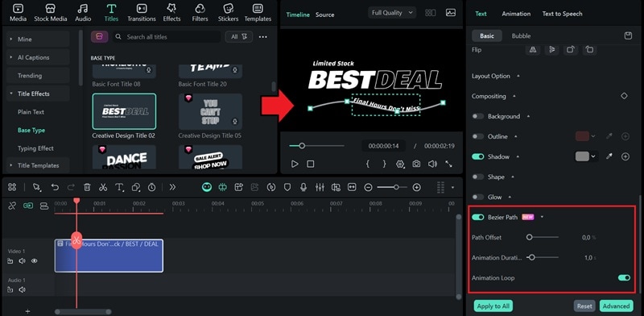
Task: Enter fullscreen preview
Action: pyautogui.click(x=448, y=164)
